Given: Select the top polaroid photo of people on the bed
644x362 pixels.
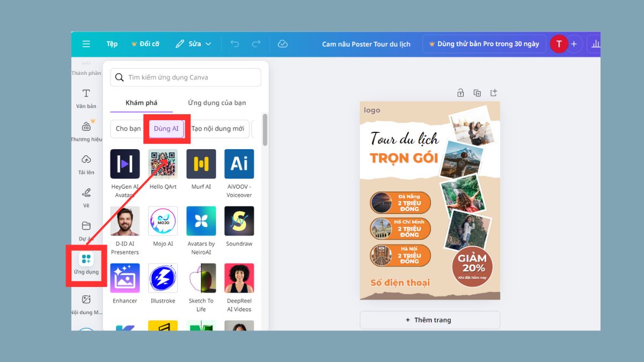Looking at the screenshot, I should coord(472,126).
